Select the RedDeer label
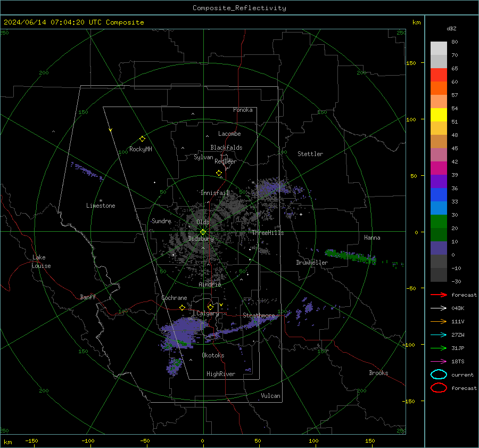The width and height of the screenshot is (479, 448). pyautogui.click(x=226, y=161)
